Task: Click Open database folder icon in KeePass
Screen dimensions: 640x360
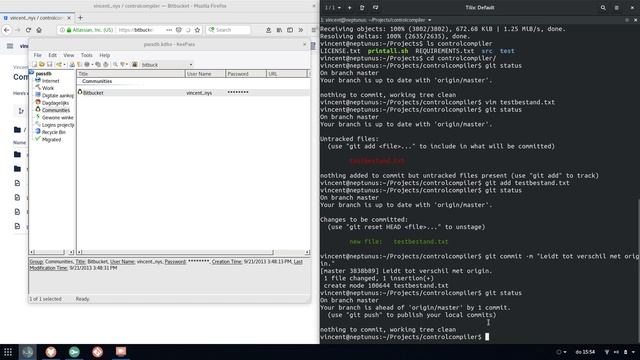Action: [42, 64]
